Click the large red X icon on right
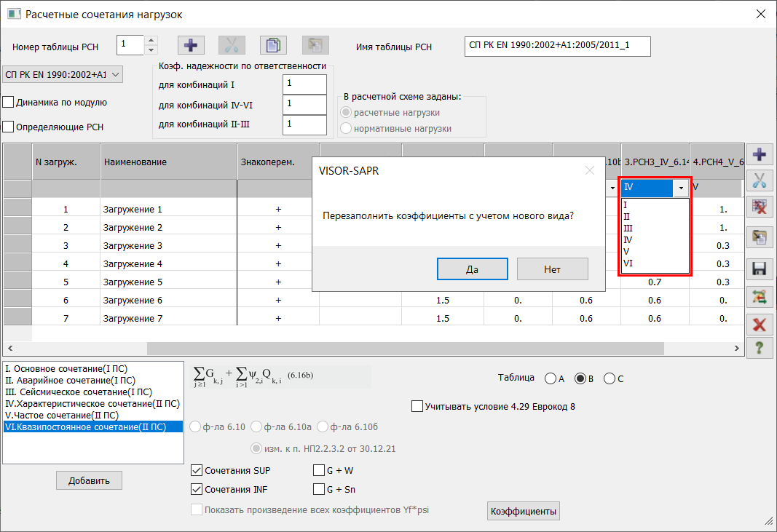 [x=760, y=324]
